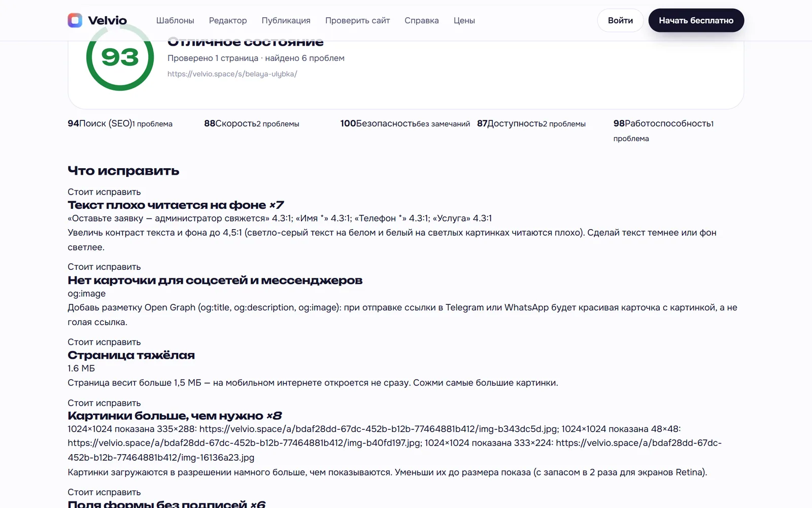Click the Velvio logo icon
Image resolution: width=812 pixels, height=508 pixels.
(75, 20)
